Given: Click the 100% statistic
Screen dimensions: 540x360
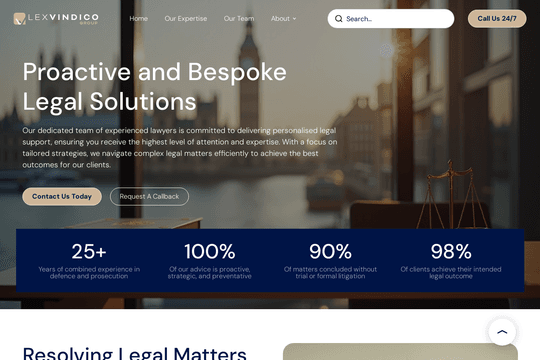Looking at the screenshot, I should 209,251.
